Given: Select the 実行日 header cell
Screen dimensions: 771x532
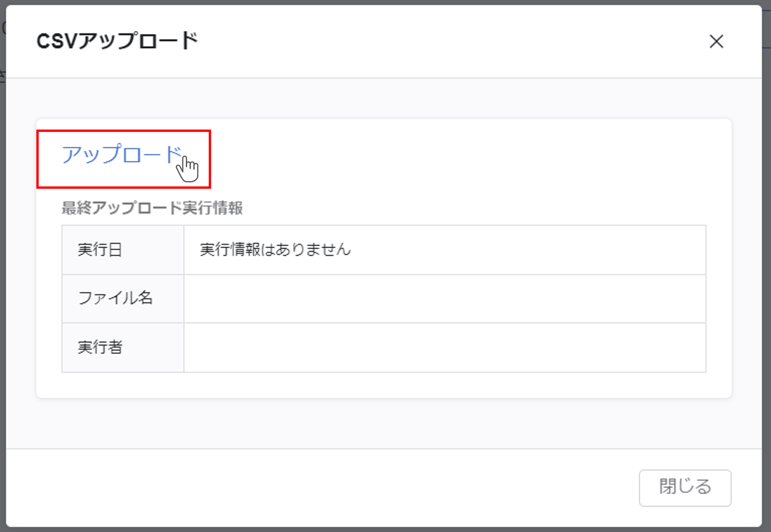Looking at the screenshot, I should click(x=122, y=250).
